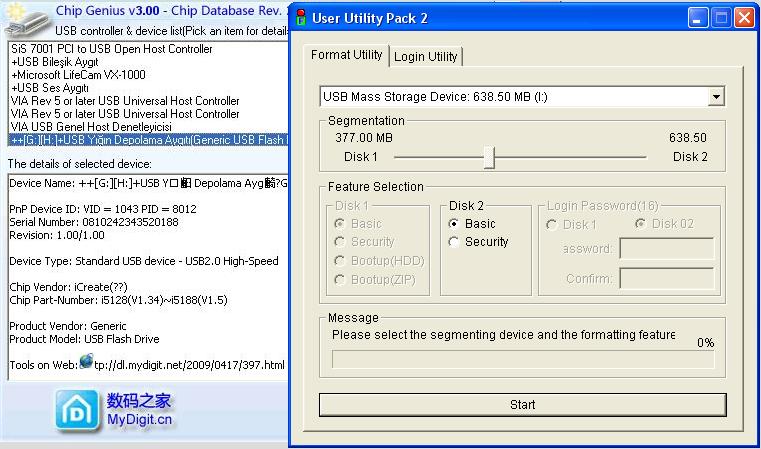The height and width of the screenshot is (449, 761).
Task: Select the highlighted USB Yığın Depolama Aygıtı row
Action: click(x=149, y=140)
